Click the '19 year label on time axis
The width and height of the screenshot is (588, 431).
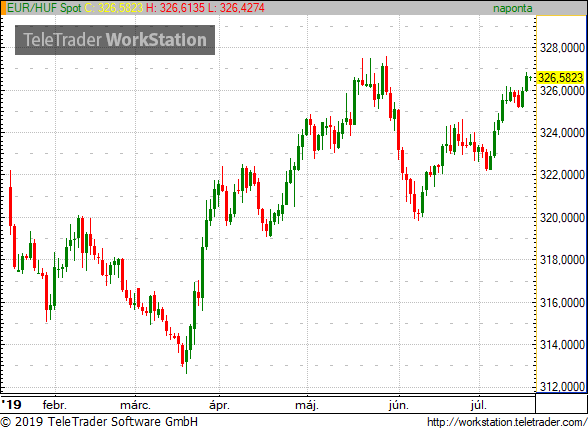click(11, 405)
